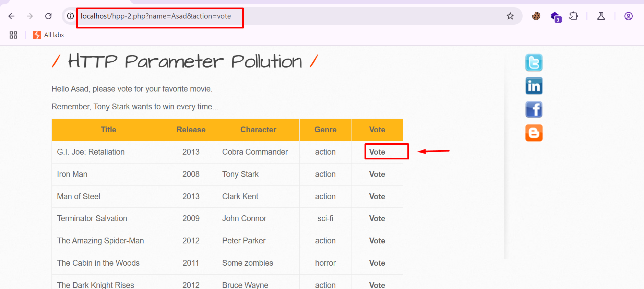Click the purple extension with badge 3
The width and height of the screenshot is (644, 289).
point(555,16)
